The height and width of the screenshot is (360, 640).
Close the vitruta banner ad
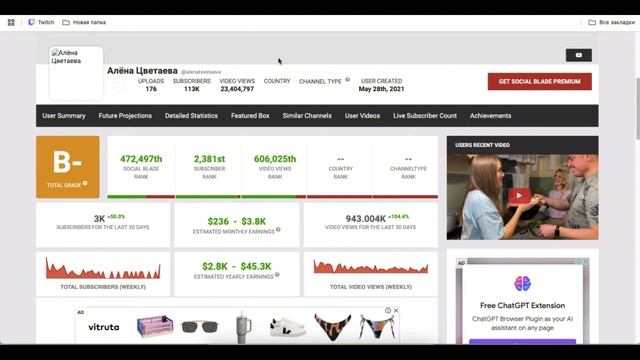[x=396, y=311]
